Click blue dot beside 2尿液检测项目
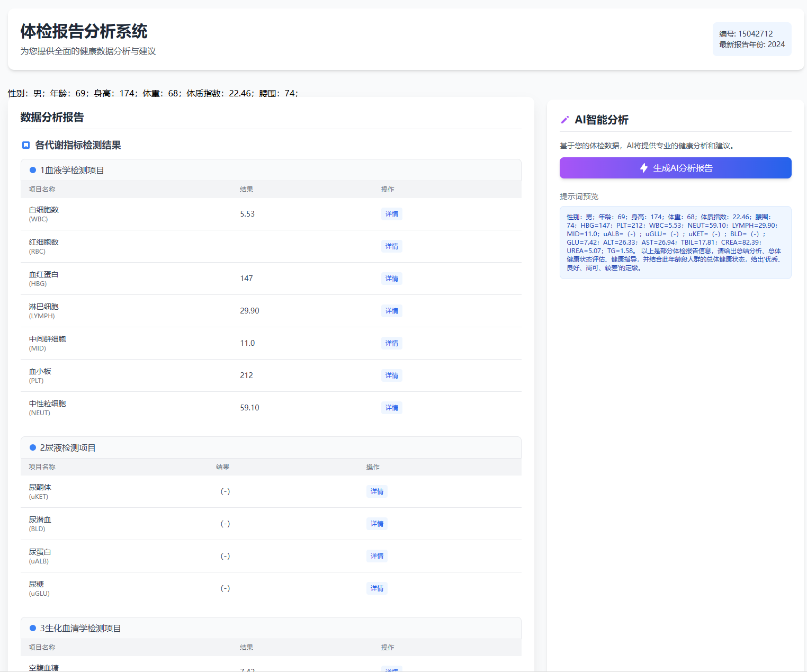Viewport: 807px width, 672px height. [33, 447]
